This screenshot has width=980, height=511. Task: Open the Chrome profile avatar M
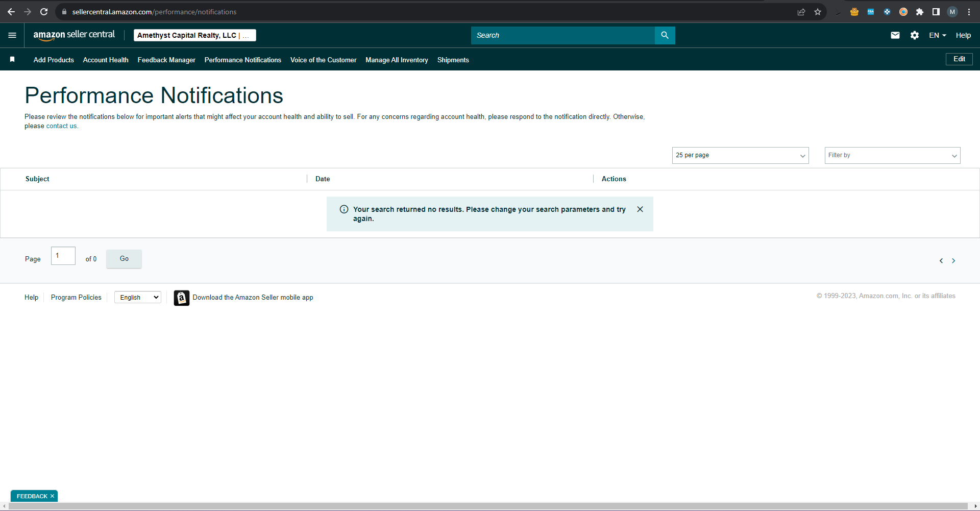click(x=952, y=12)
